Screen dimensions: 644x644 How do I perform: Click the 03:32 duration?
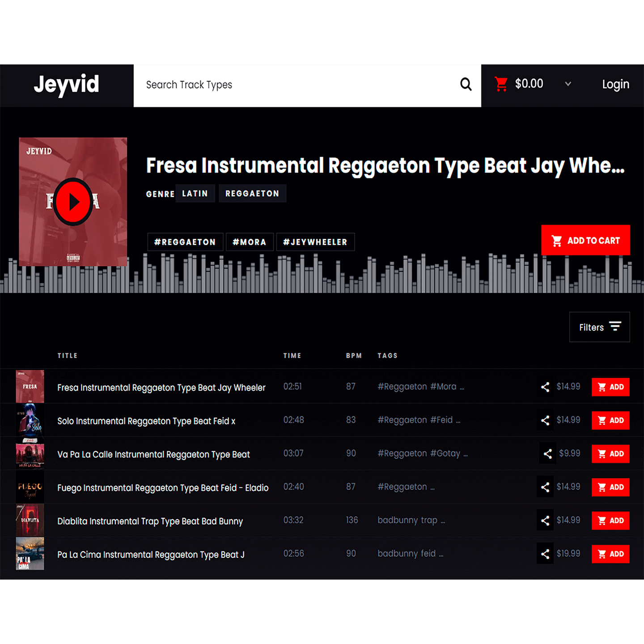point(293,520)
